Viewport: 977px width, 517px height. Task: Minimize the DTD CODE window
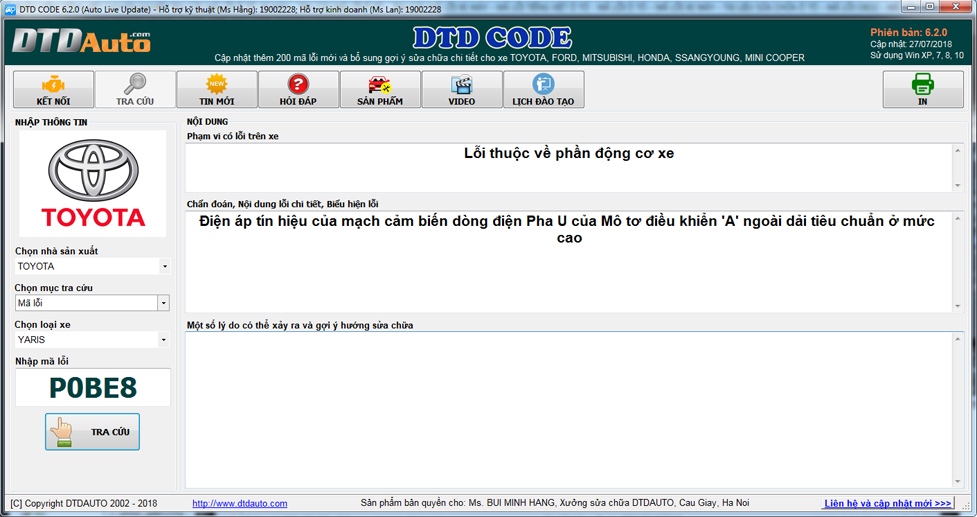[912, 6]
